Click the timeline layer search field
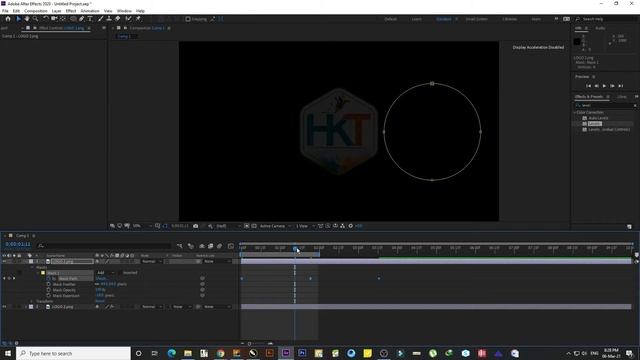The height and width of the screenshot is (360, 640). 104,246
